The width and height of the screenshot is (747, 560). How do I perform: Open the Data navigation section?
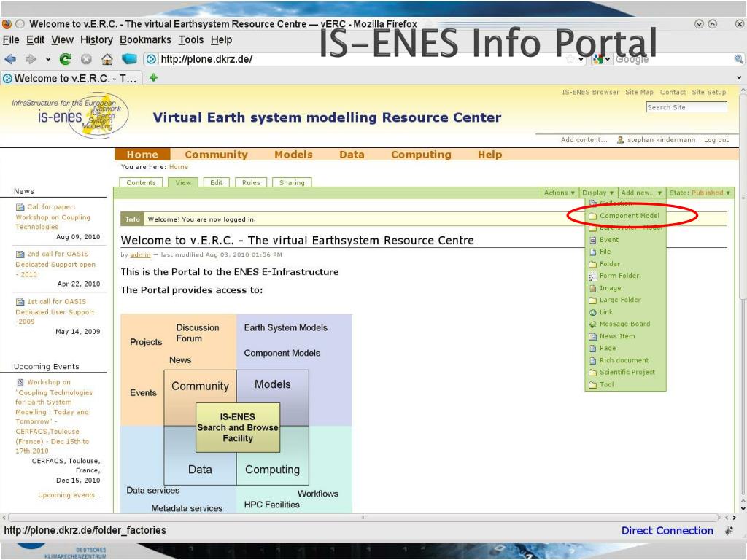352,155
